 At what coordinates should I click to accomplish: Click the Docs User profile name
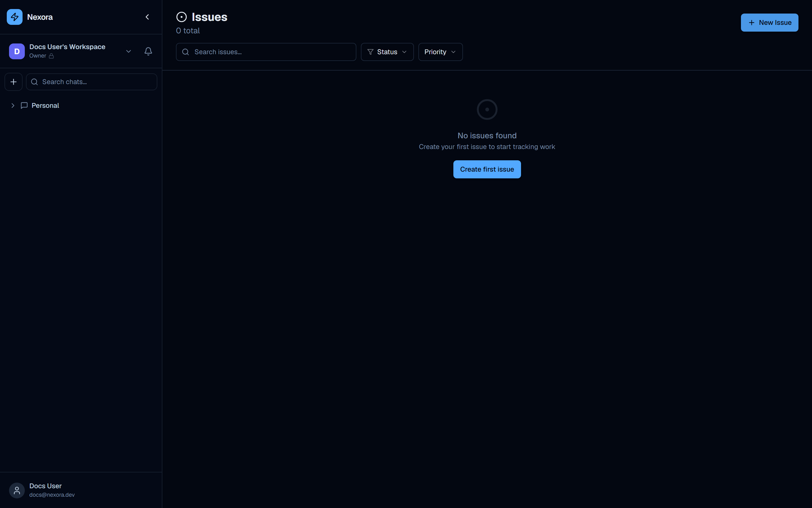click(x=45, y=486)
